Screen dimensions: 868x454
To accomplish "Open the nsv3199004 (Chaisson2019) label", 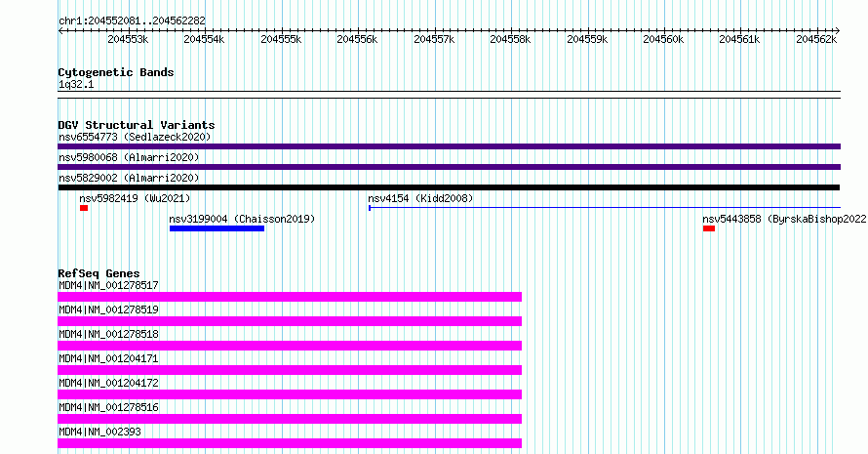I will tap(242, 219).
